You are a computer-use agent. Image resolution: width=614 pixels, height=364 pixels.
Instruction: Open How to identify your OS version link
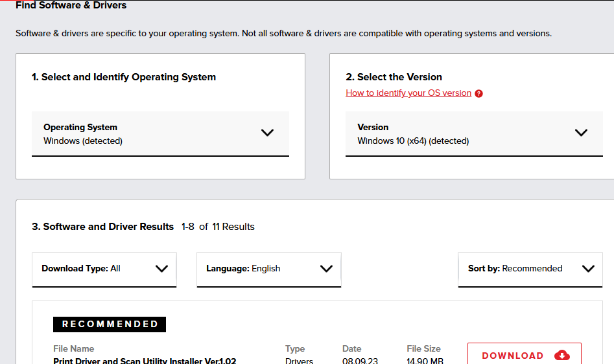(408, 93)
